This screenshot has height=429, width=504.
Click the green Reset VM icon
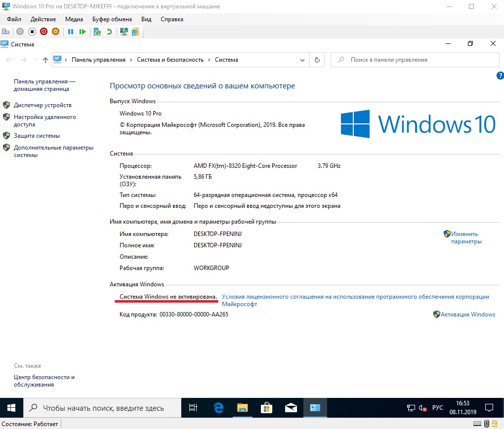83,32
